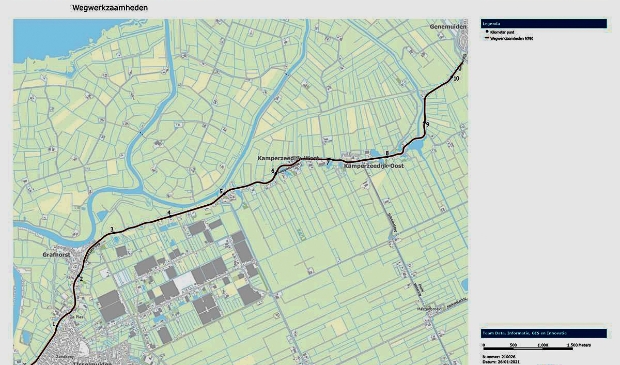
Task: Click the scale bar below the map
Action: click(x=528, y=348)
